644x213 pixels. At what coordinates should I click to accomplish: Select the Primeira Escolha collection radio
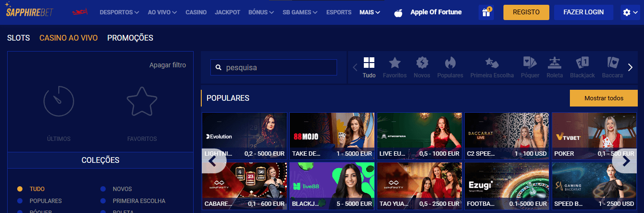click(103, 201)
